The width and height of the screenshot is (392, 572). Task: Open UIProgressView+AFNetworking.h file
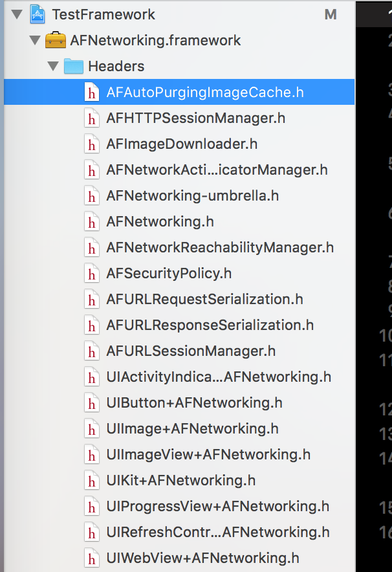pos(179,507)
